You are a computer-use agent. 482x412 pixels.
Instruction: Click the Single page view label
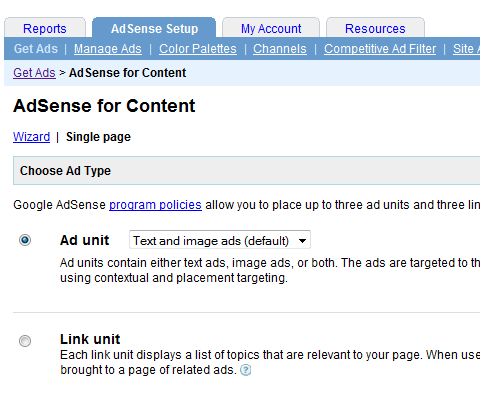[x=98, y=137]
